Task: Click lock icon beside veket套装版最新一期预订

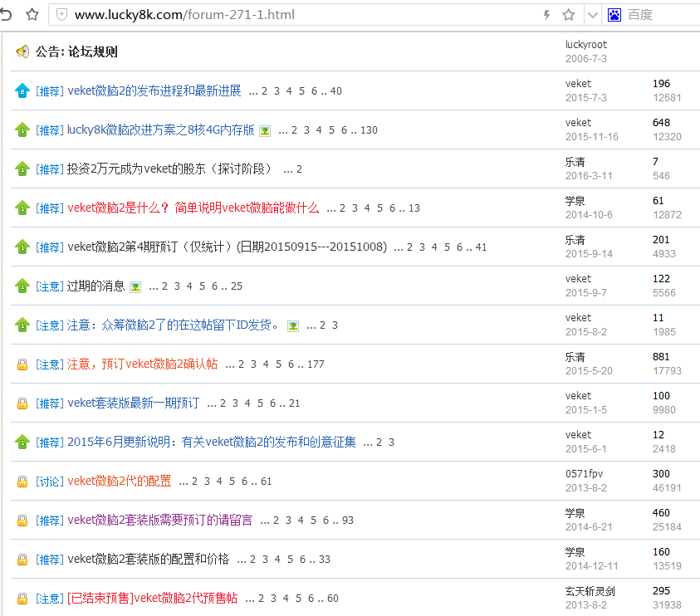Action: 22,404
